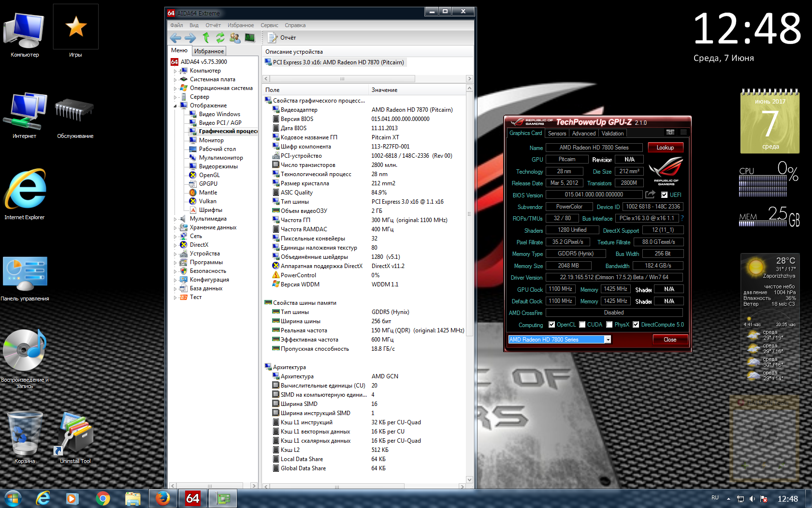
Task: Go back with AIDA64 back arrow
Action: (175, 38)
